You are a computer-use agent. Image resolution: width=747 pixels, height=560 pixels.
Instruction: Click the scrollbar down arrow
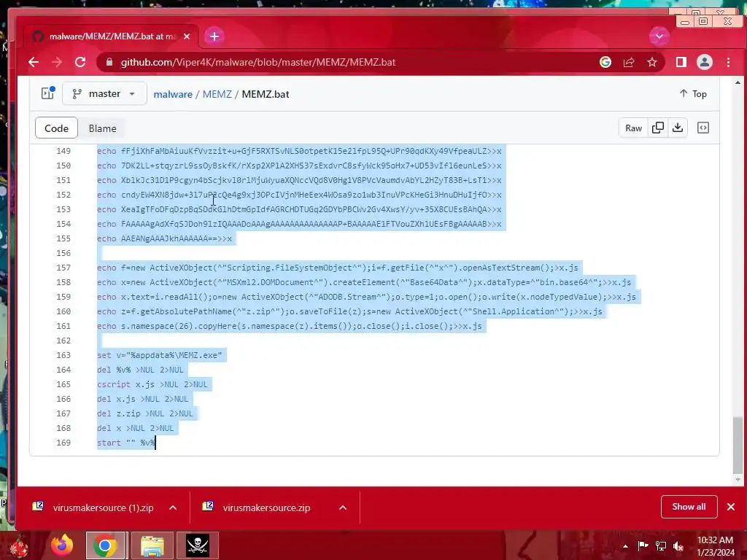(x=738, y=480)
